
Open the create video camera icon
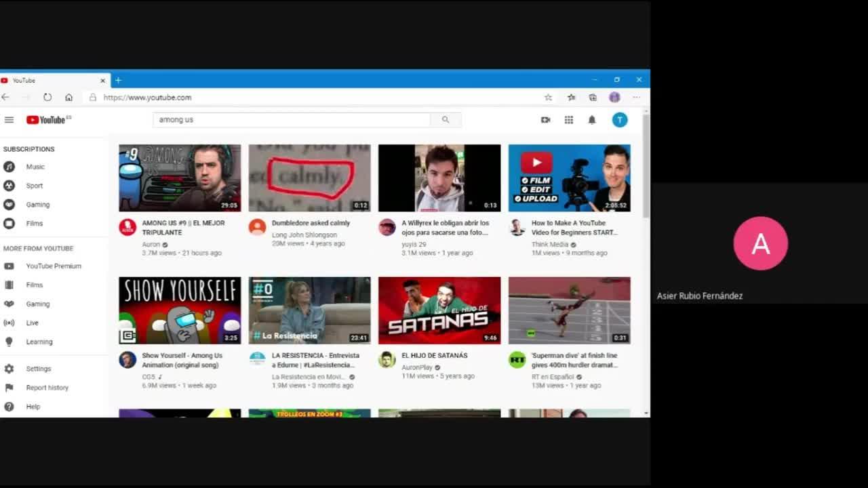click(545, 120)
